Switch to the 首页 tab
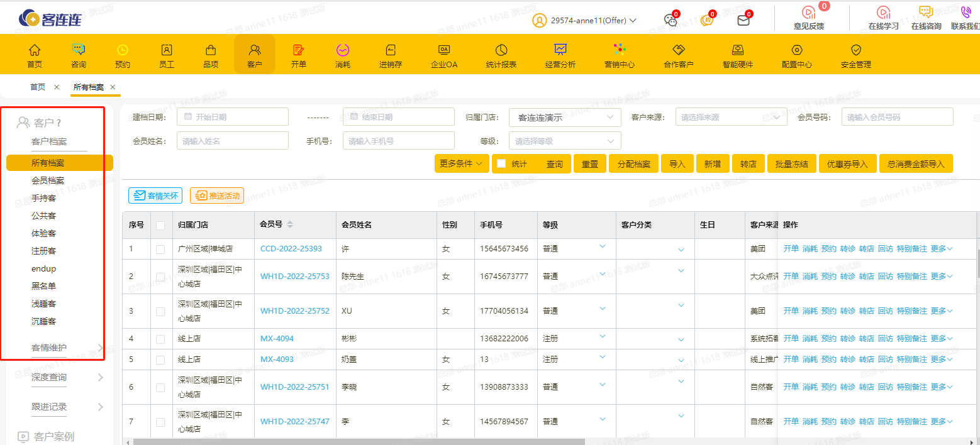Screen dimensions: 980x445 38,87
